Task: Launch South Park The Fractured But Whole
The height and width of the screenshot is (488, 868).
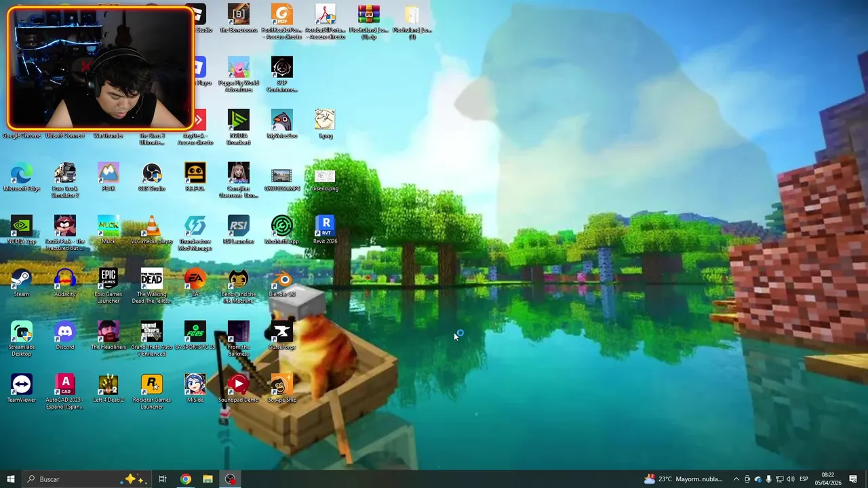Action: [x=65, y=232]
